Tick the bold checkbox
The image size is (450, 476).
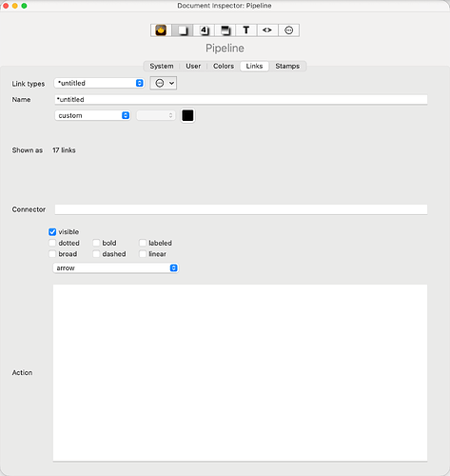point(96,243)
